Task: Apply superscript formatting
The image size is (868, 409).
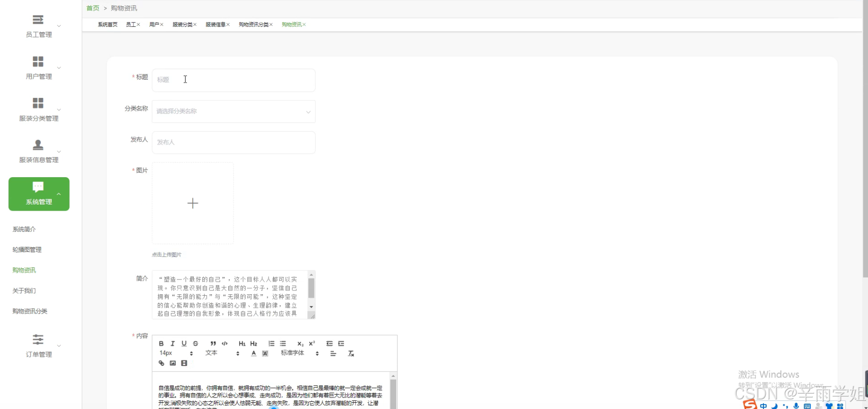Action: point(312,344)
